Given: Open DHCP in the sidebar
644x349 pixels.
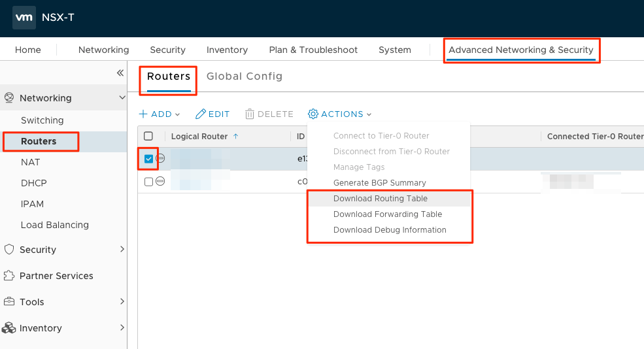Looking at the screenshot, I should click(x=34, y=183).
